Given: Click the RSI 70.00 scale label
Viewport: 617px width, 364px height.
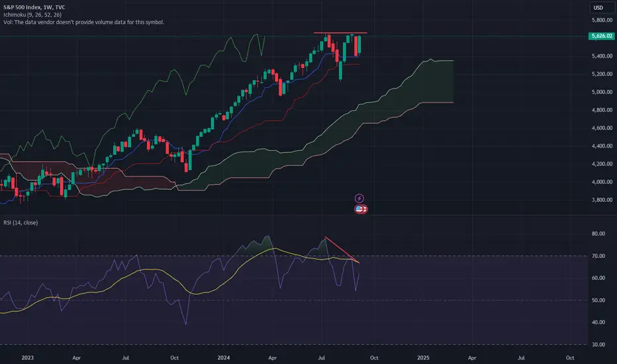Looking at the screenshot, I should tap(598, 255).
